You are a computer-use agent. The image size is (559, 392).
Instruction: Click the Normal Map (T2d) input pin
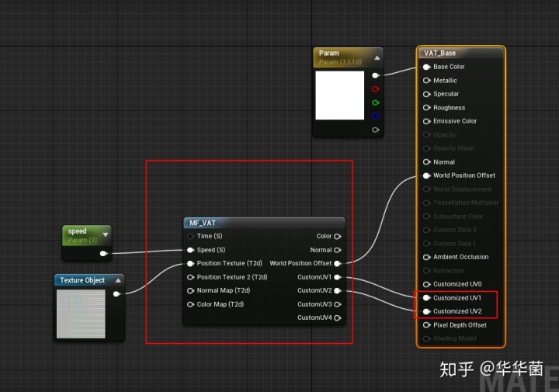click(190, 291)
